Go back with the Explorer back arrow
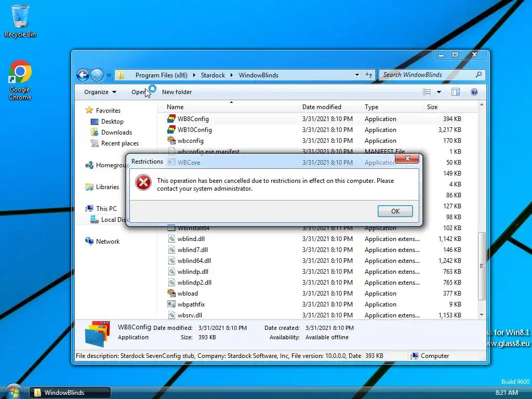The height and width of the screenshot is (399, 532). point(83,75)
